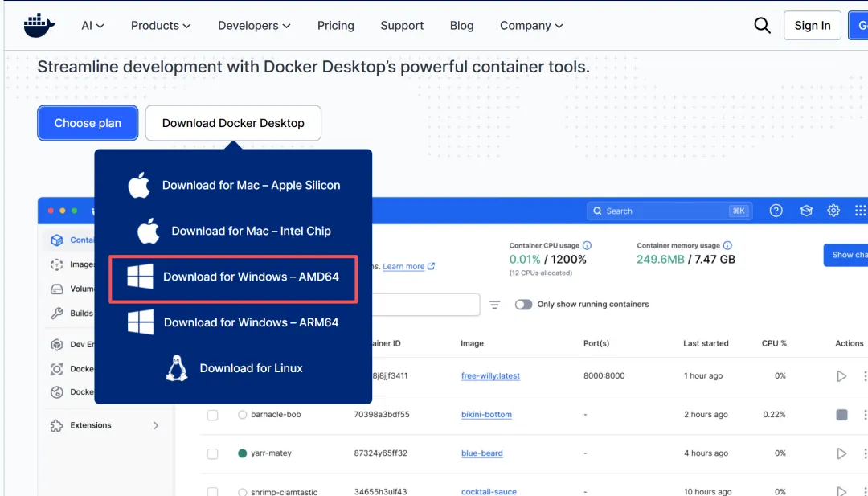
Task: Click container ID 70398a3bdf55
Action: tap(382, 415)
